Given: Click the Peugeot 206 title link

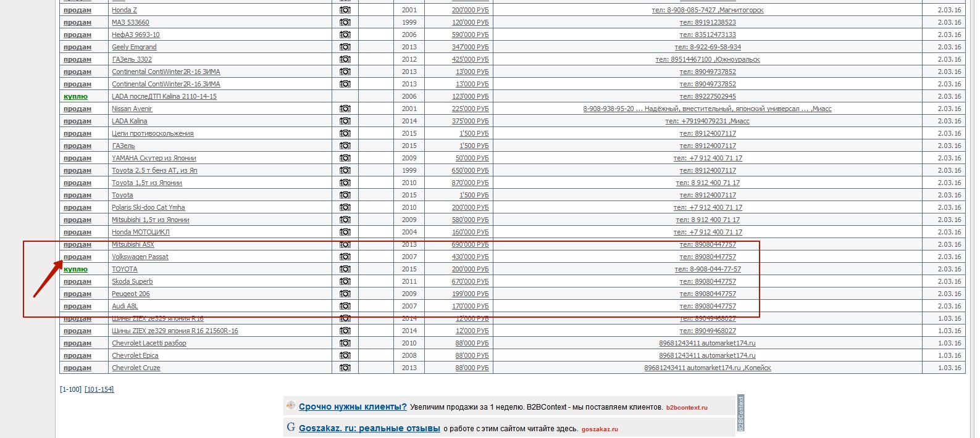Looking at the screenshot, I should pyautogui.click(x=131, y=294).
